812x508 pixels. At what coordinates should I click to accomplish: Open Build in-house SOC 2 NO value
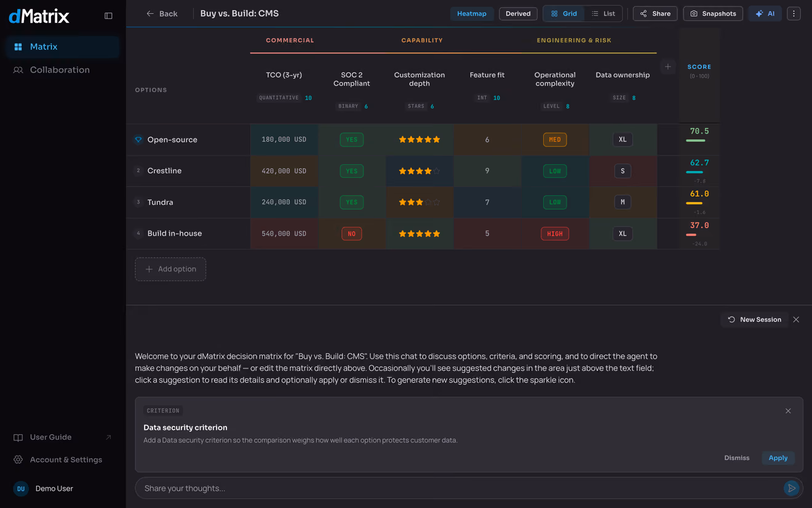click(x=352, y=234)
